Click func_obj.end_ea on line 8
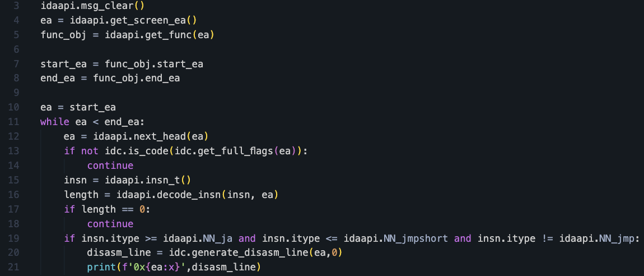The width and height of the screenshot is (644, 276). tap(136, 78)
